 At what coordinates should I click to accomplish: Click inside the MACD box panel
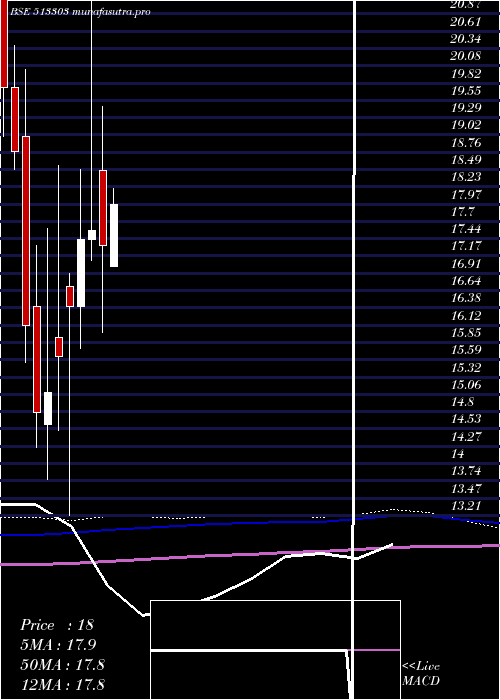pos(275,650)
